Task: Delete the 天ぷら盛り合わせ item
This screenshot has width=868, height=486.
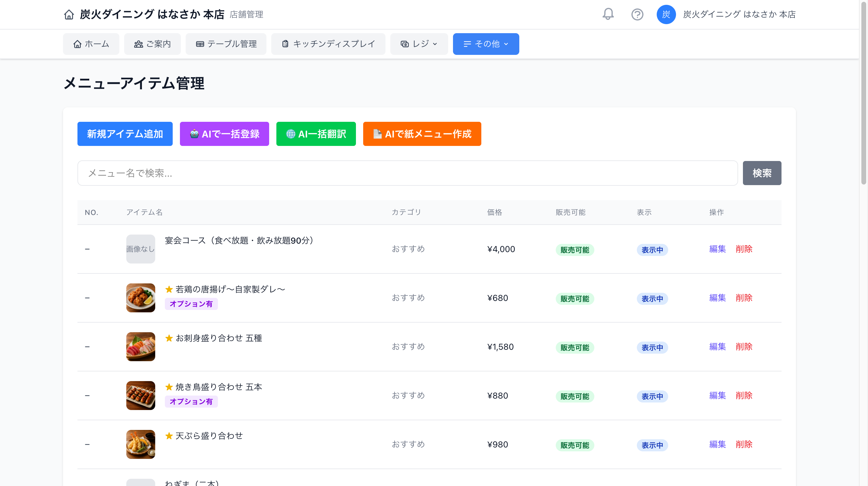Action: click(x=744, y=444)
